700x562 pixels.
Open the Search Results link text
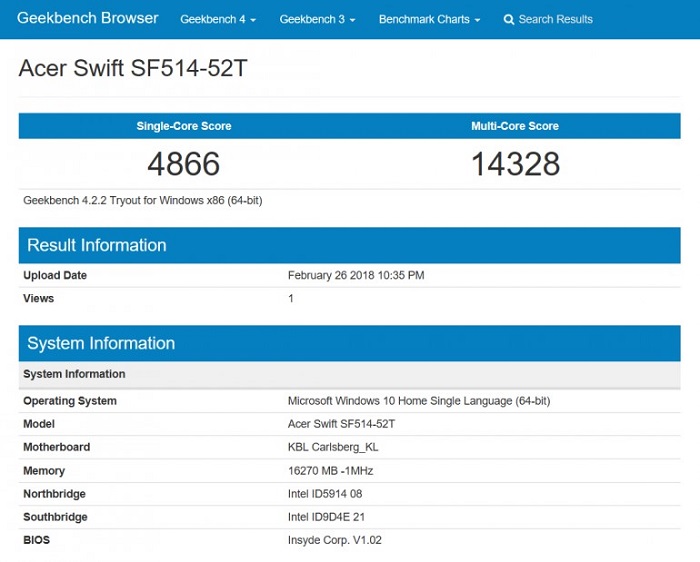[x=555, y=20]
